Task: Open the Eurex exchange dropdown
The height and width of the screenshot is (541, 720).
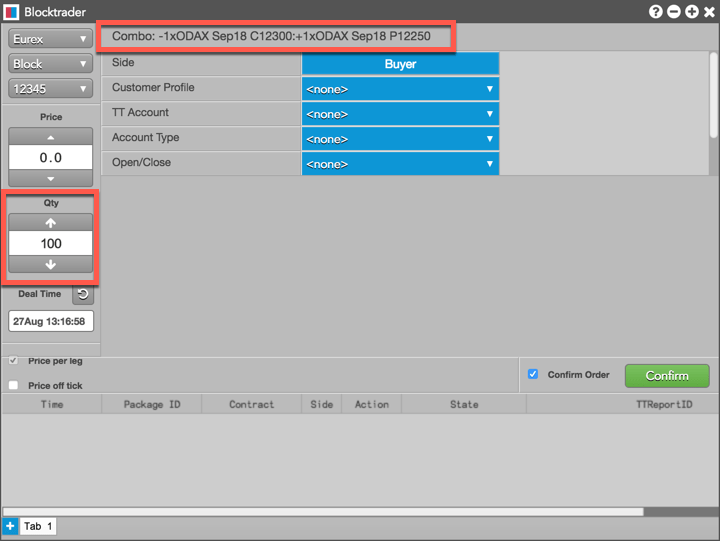Action: click(51, 39)
